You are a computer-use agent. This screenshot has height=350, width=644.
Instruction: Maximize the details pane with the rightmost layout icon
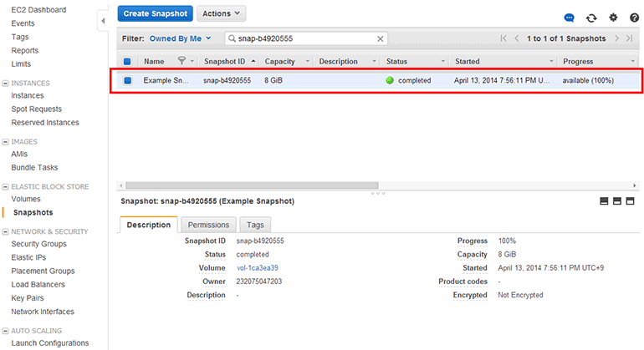coord(631,201)
